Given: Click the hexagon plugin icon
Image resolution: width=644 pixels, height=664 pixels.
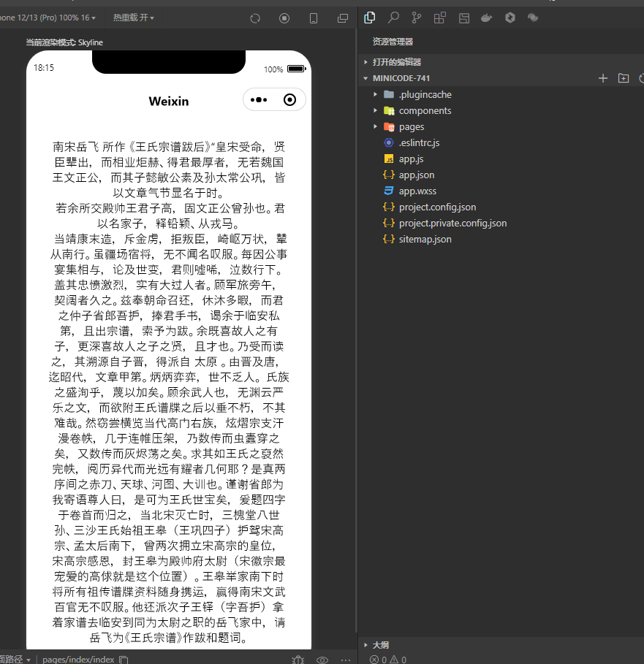Looking at the screenshot, I should (510, 18).
